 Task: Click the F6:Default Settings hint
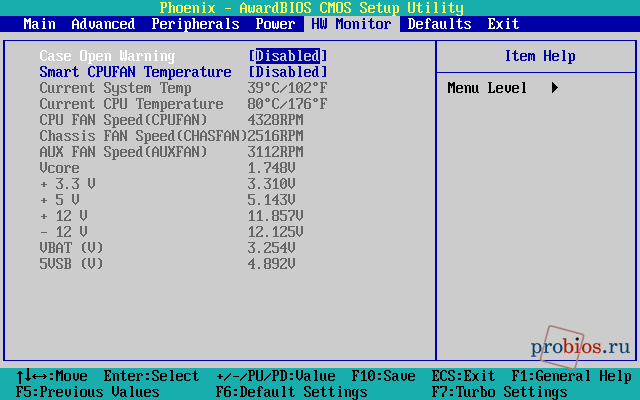click(x=291, y=392)
